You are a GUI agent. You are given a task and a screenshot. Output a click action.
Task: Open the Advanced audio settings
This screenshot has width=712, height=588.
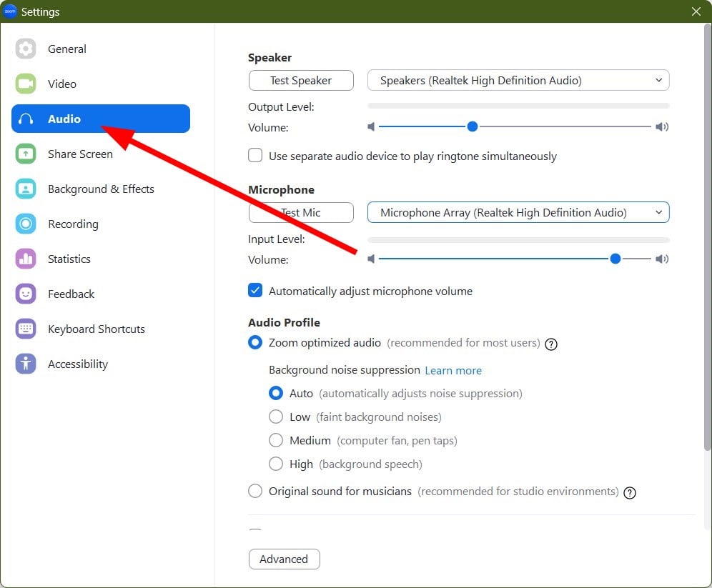click(x=285, y=559)
